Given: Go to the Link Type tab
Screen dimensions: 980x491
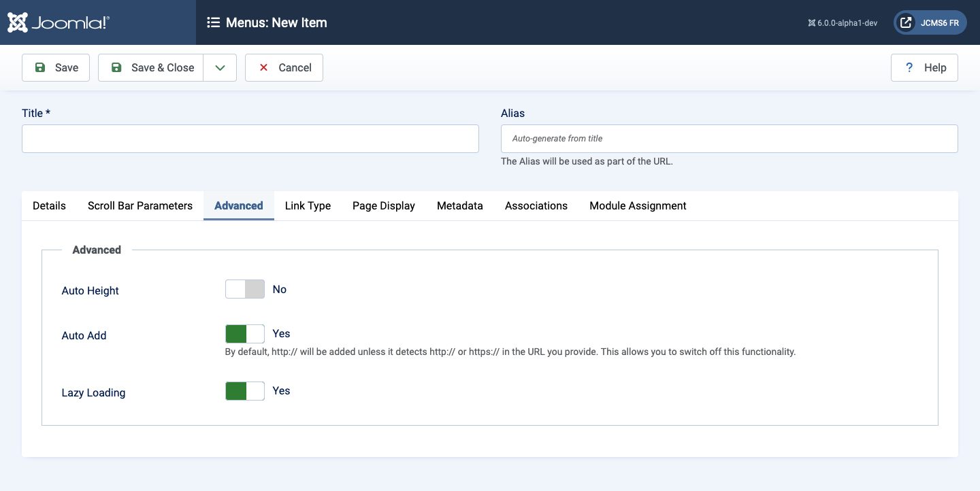Looking at the screenshot, I should coord(308,205).
